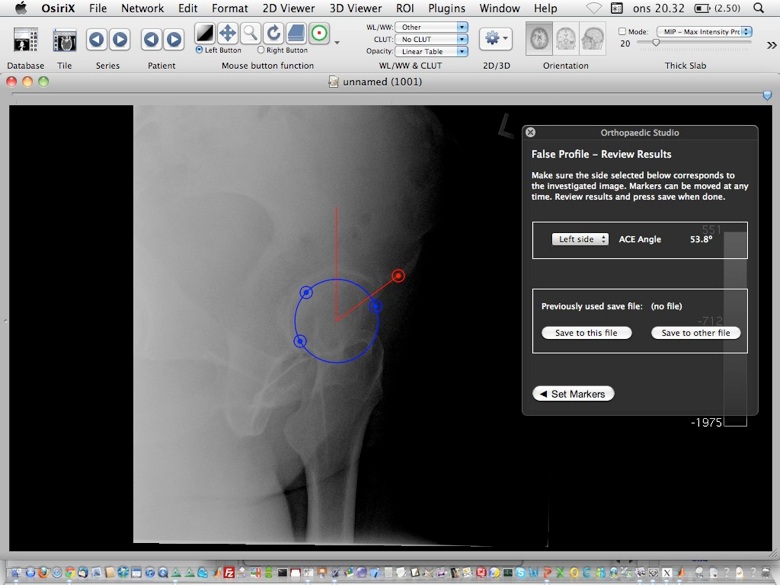Click the menu bar calendar icon
The height and width of the screenshot is (585, 780).
tap(617, 8)
